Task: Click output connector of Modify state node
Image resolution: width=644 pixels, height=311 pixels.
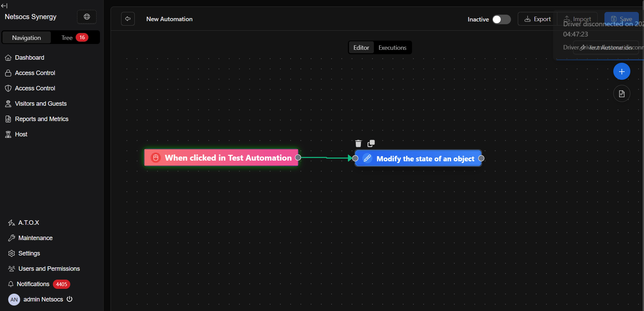Action: (x=481, y=158)
